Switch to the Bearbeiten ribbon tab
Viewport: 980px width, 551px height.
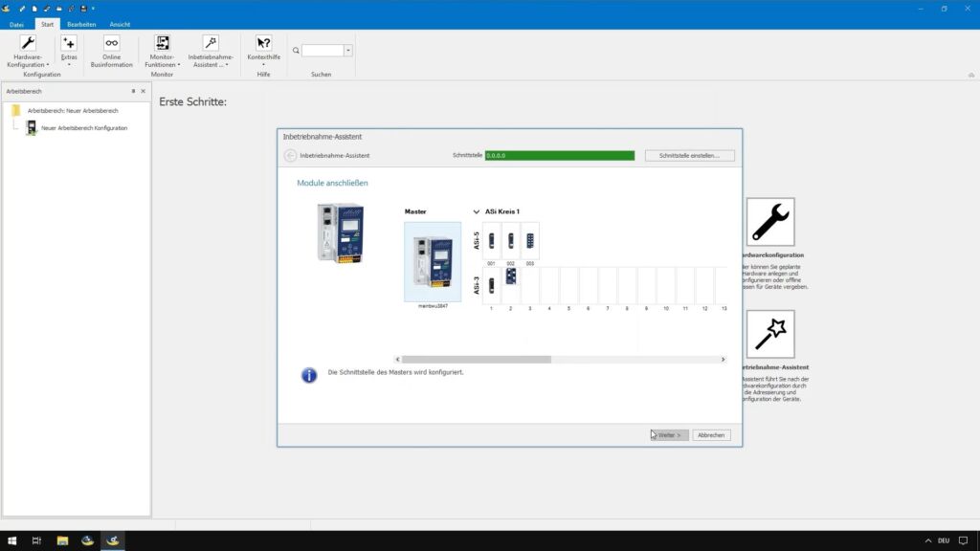click(81, 24)
